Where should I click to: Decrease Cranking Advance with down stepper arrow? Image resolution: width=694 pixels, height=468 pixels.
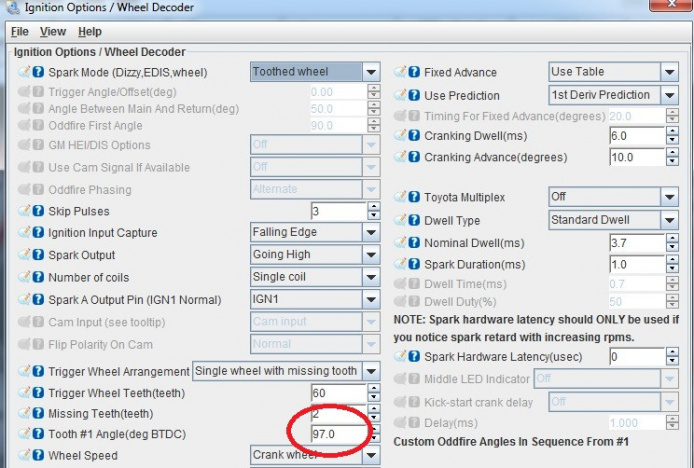tap(672, 162)
